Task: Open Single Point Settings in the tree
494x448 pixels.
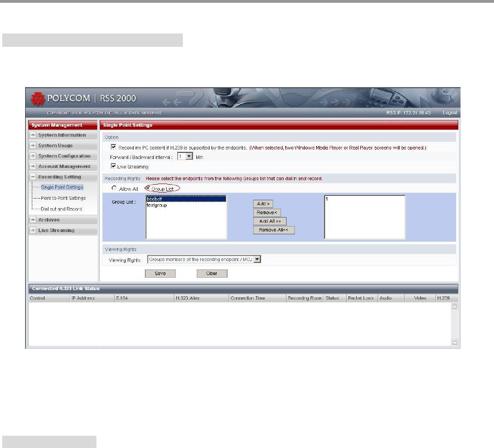Action: (62, 187)
